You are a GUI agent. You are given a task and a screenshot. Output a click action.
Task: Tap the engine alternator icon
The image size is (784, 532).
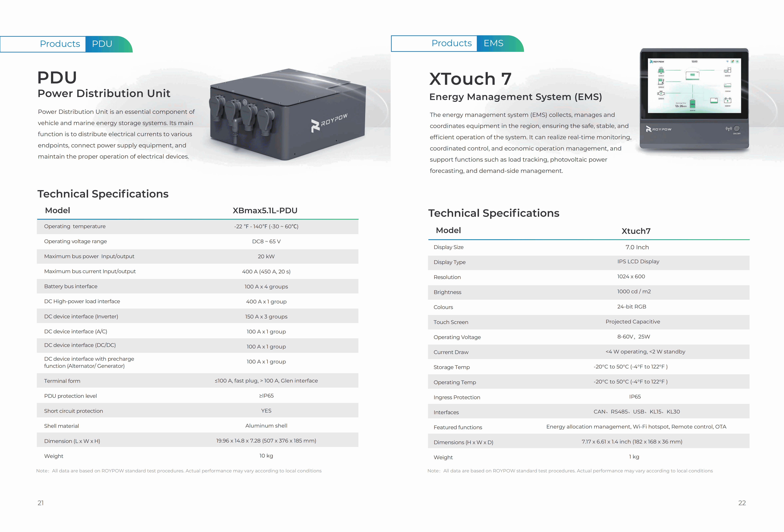point(661,94)
